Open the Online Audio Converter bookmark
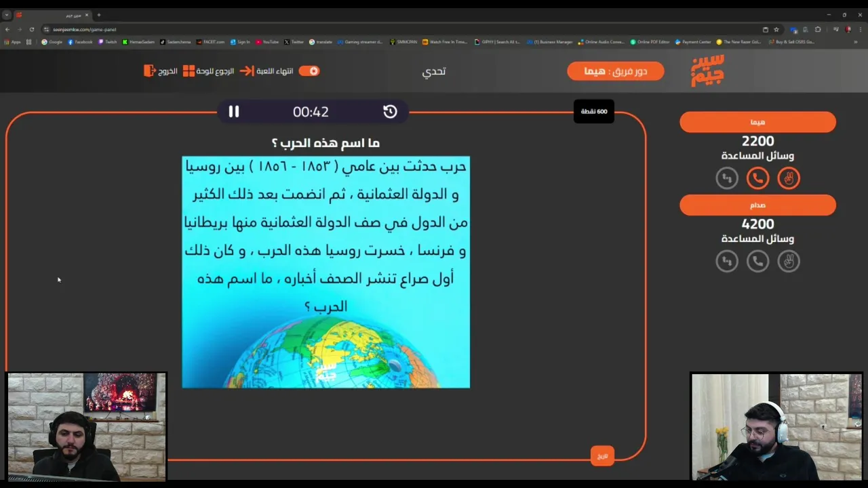 pyautogui.click(x=601, y=42)
